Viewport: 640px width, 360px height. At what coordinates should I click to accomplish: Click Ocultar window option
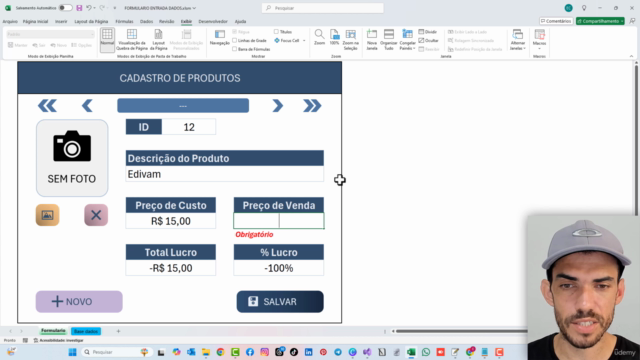point(429,40)
